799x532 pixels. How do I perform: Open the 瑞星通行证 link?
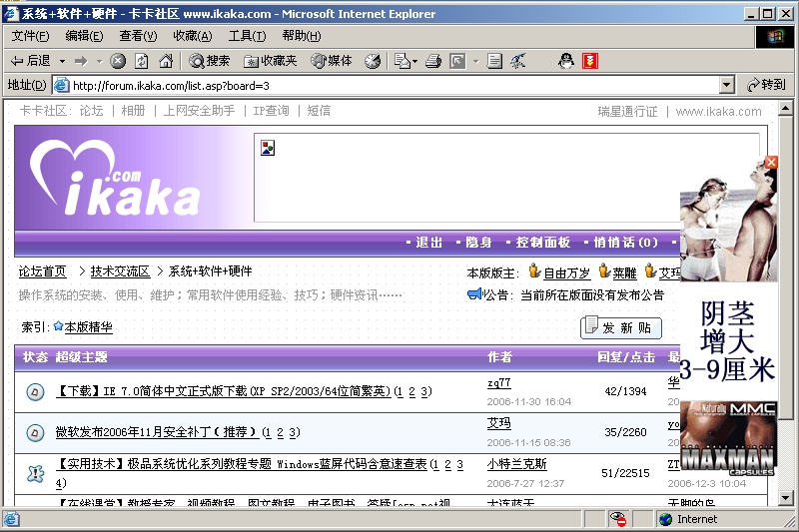(x=627, y=112)
